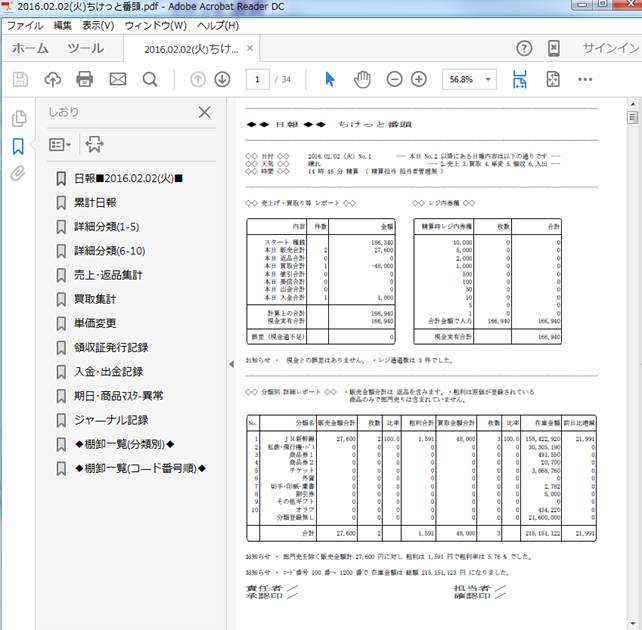Collapse the navigation pane arrow
This screenshot has height=630, width=642.
point(231,364)
